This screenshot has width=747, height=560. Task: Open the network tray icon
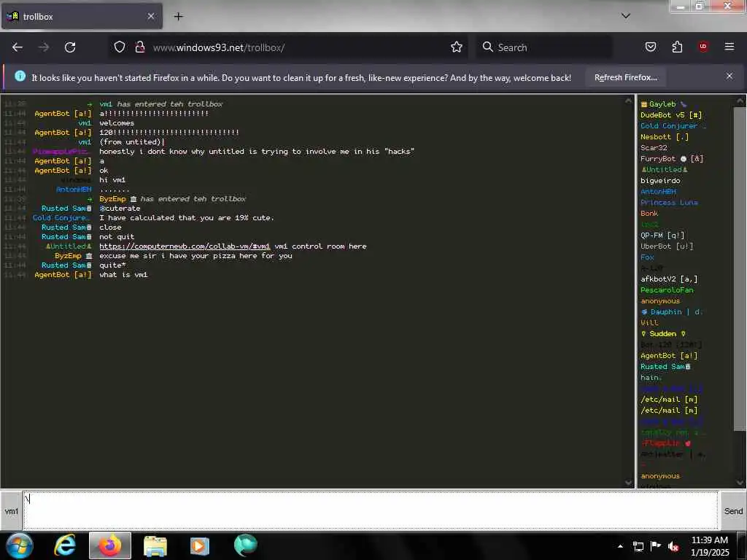(638, 546)
